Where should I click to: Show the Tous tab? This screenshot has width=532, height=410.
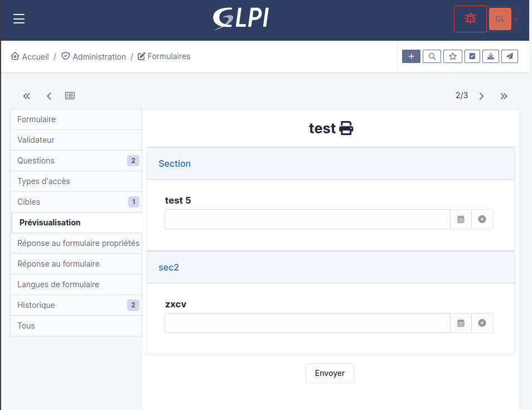76,326
